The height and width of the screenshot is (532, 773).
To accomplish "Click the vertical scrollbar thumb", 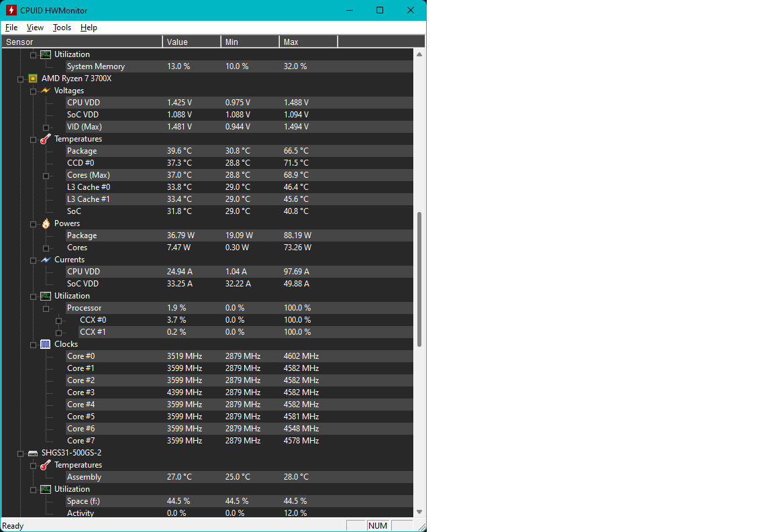I will click(419, 279).
